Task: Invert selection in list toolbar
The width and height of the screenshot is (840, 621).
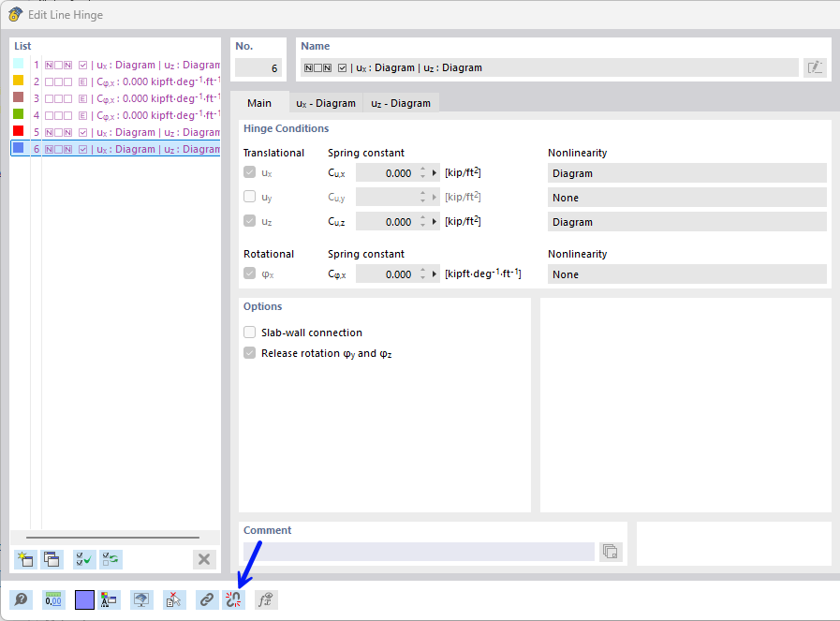Action: click(x=111, y=559)
